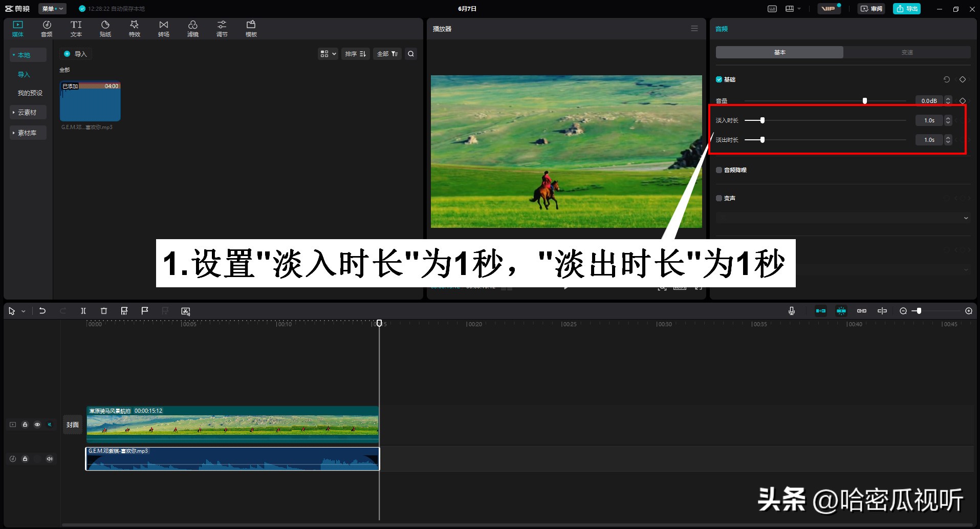Image resolution: width=980 pixels, height=529 pixels.
Task: Open the 贴纸 (Stickers) panel
Action: pos(105,28)
